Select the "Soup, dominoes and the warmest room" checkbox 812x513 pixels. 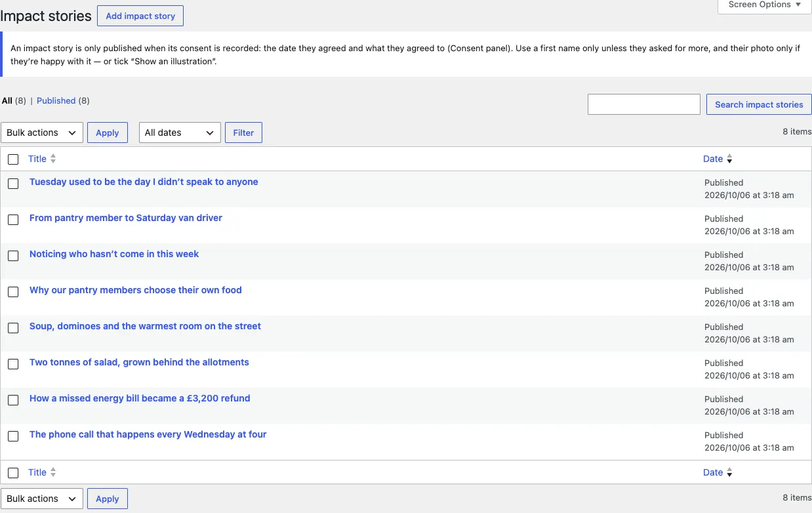13,328
